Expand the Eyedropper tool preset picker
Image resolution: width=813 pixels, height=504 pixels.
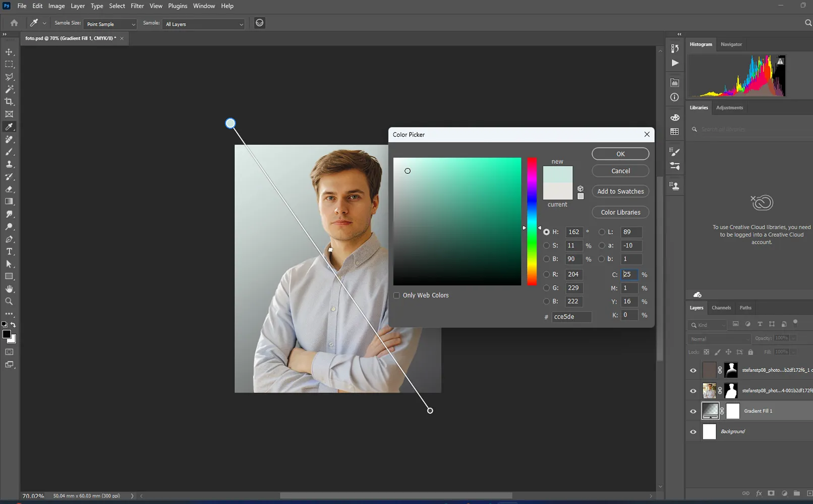click(x=44, y=23)
